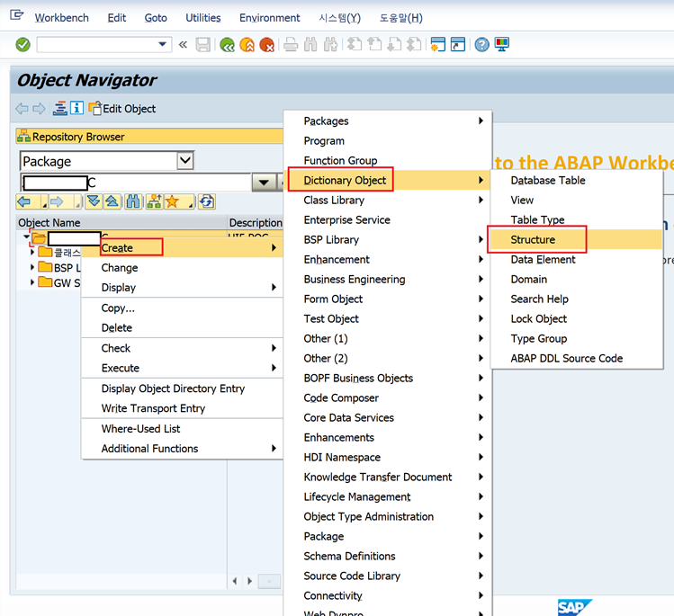Click the blue information icon

coord(77,108)
